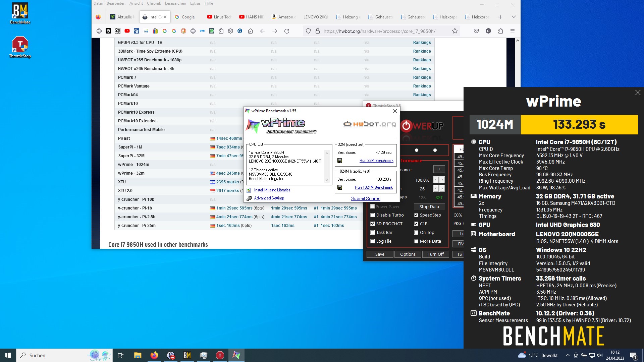
Task: Click Run 1024M Benchmark link
Action: tap(374, 187)
